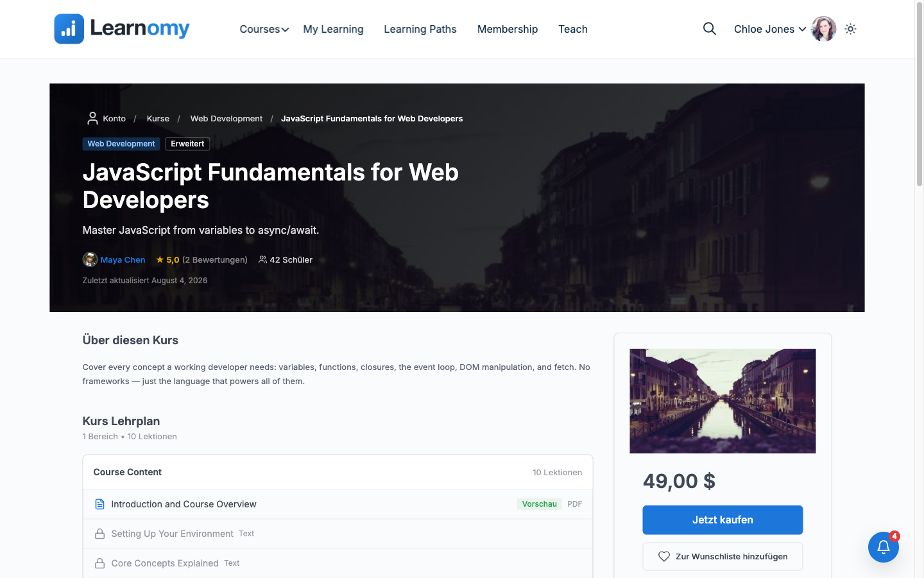Image resolution: width=924 pixels, height=578 pixels.
Task: Click Maya Chen's small avatar
Action: click(x=90, y=259)
